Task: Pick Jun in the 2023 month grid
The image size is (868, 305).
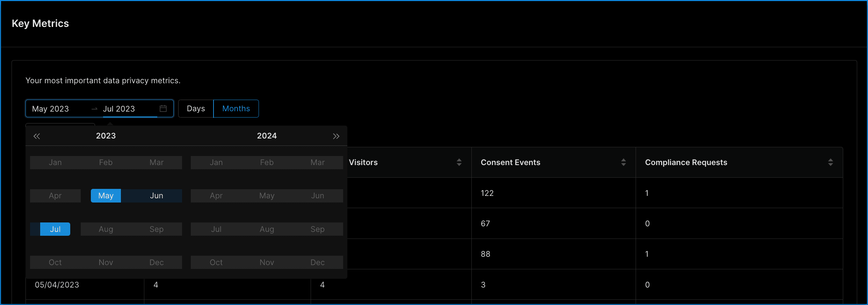Action: pyautogui.click(x=157, y=196)
